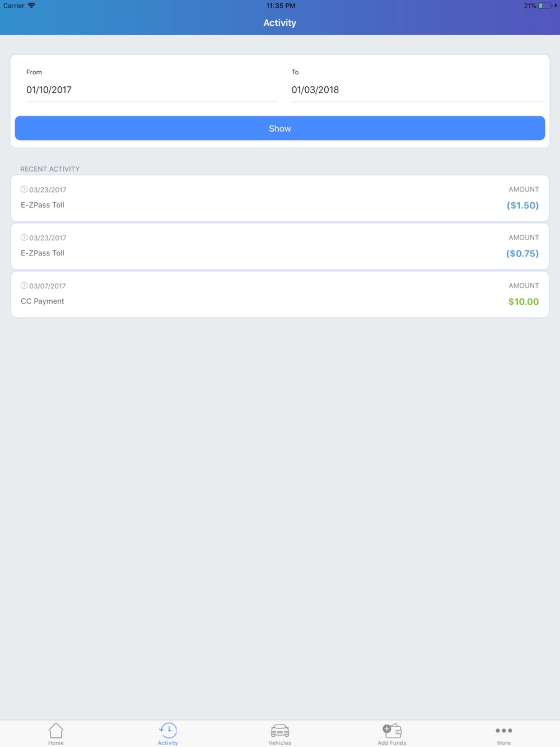
Task: Tap the Activity page title
Action: pos(280,23)
